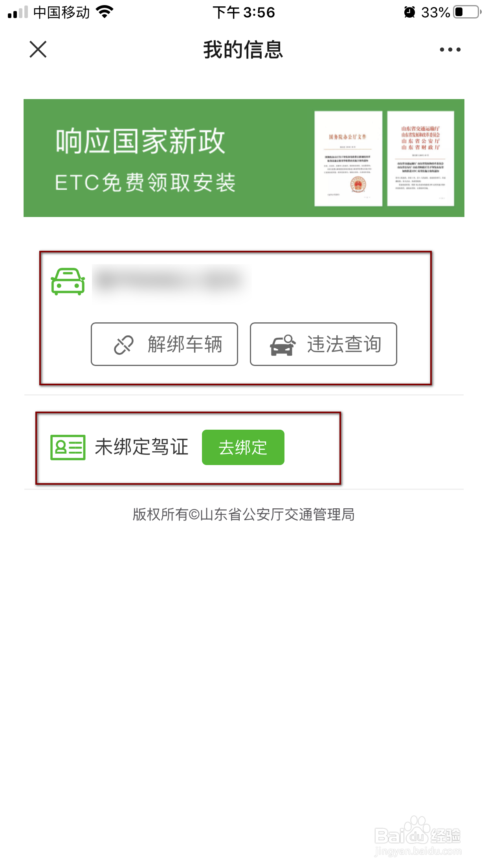Open the ETC免费领取安装 banner
This screenshot has width=488, height=868.
tap(244, 158)
